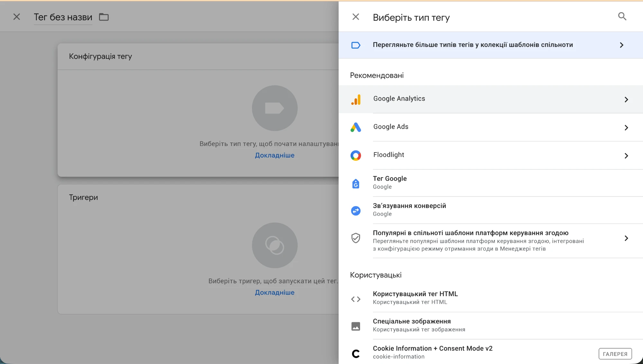This screenshot has width=643, height=364.
Task: Expand Google Analytics chevron
Action: (x=626, y=99)
